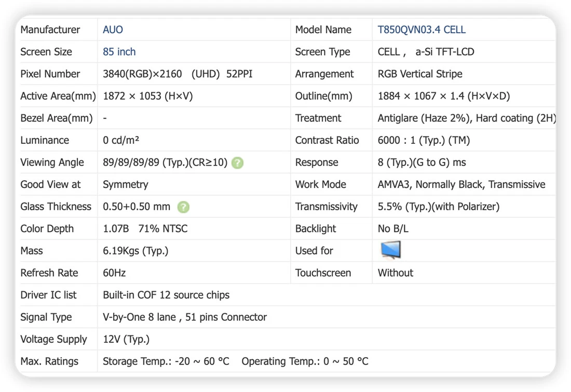This screenshot has width=571, height=392.
Task: Click the Contrast Ratio label
Action: coord(327,140)
